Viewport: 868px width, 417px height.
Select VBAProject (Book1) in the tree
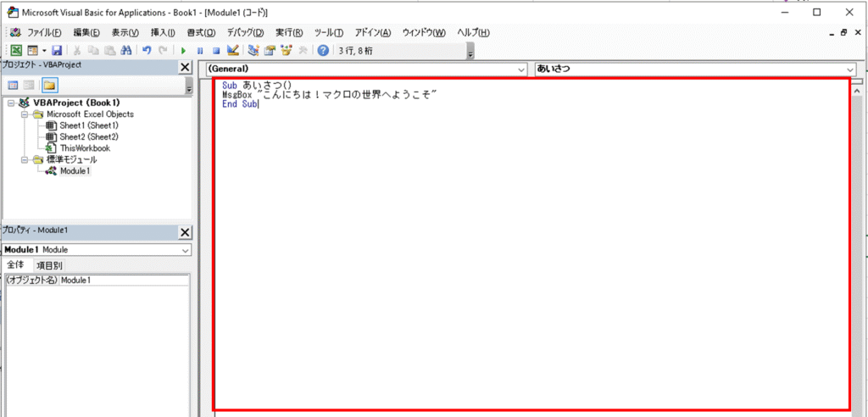[x=76, y=103]
